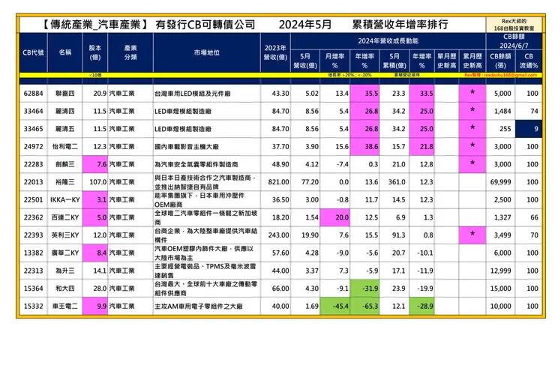Click May revenue value 19.90
Screen dimensions: 555x392
click(310, 235)
